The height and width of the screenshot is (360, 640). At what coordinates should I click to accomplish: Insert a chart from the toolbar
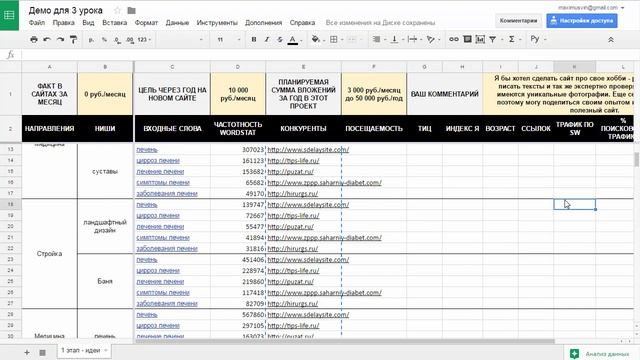[480, 40]
